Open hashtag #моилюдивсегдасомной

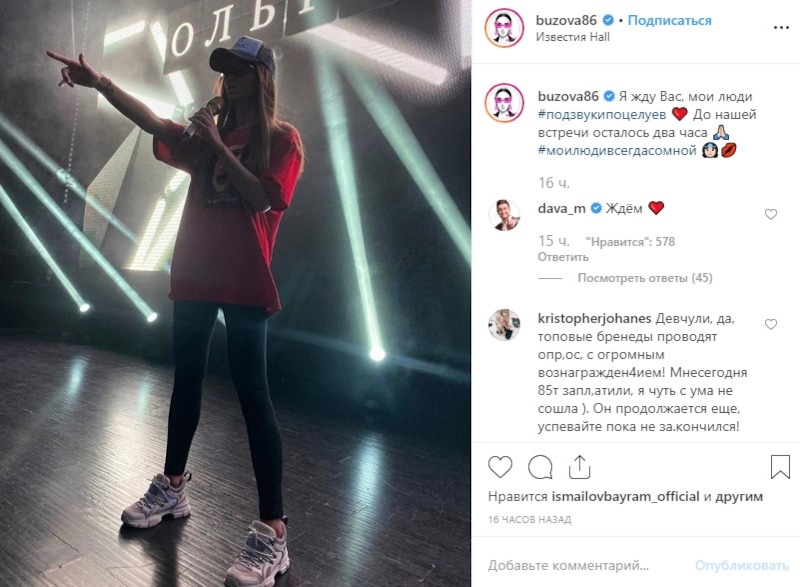pyautogui.click(x=617, y=150)
